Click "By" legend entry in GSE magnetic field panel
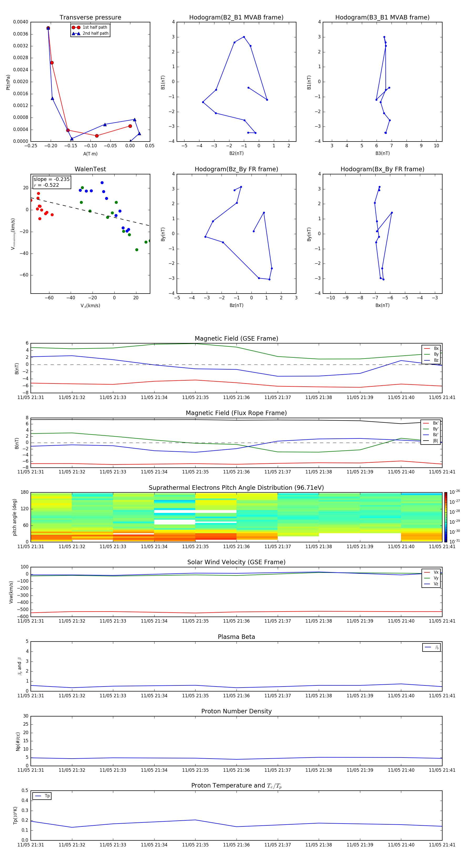 coord(431,354)
